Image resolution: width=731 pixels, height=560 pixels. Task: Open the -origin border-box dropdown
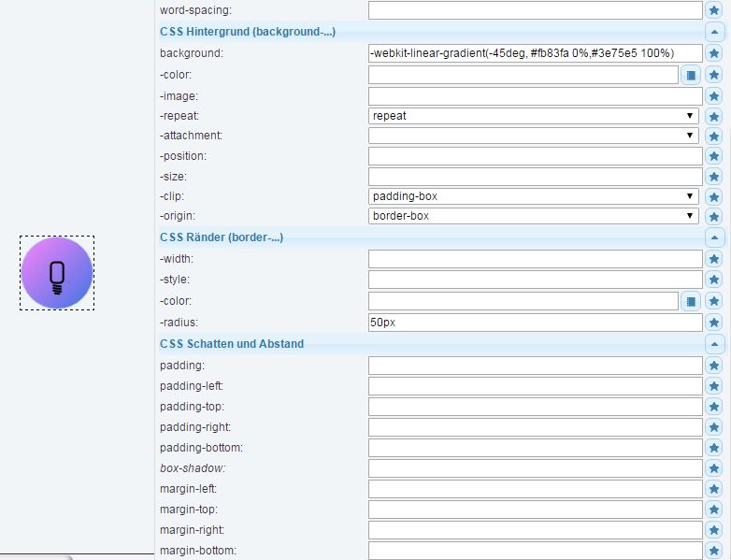534,216
